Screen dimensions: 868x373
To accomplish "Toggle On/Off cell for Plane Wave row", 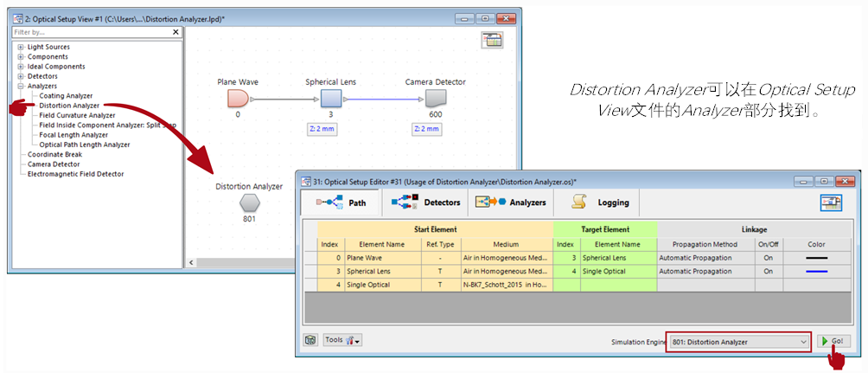I will (769, 258).
